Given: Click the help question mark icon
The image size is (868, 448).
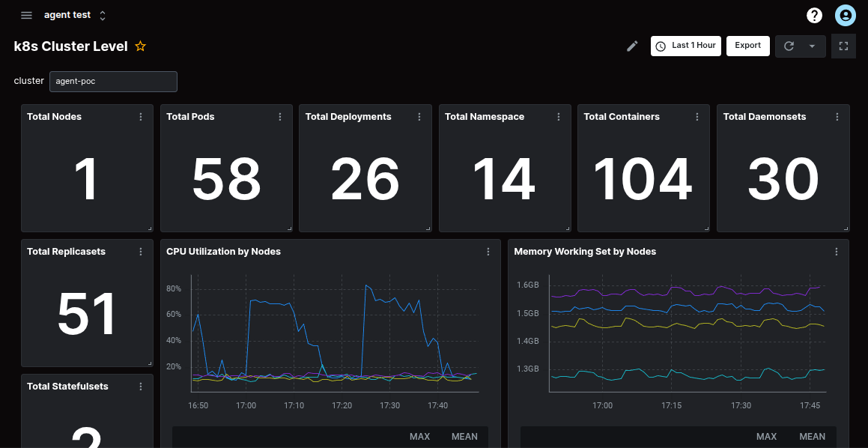Looking at the screenshot, I should click(814, 15).
